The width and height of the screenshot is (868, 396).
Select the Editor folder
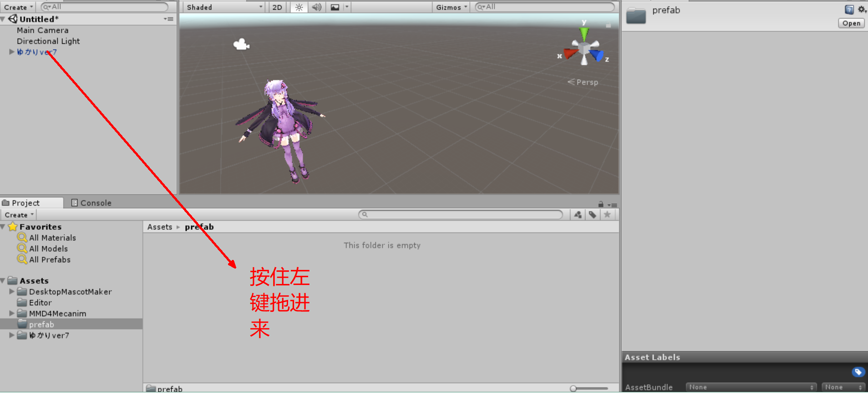point(40,303)
